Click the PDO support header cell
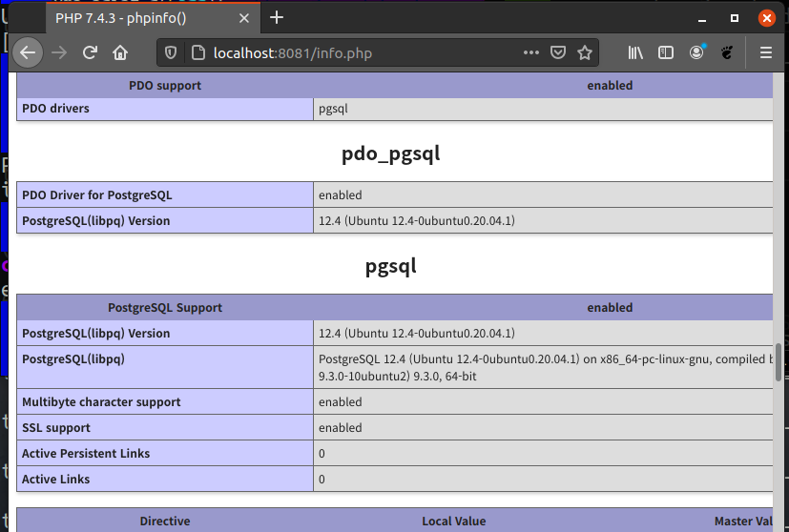789x532 pixels. coord(165,86)
